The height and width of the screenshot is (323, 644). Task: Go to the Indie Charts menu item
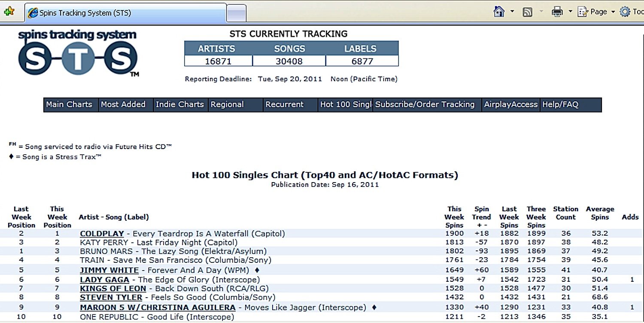(179, 104)
